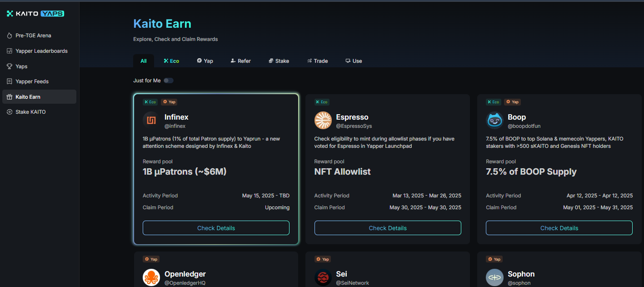This screenshot has height=287, width=644.
Task: Click the Eco tag on Boop card
Action: [x=494, y=102]
